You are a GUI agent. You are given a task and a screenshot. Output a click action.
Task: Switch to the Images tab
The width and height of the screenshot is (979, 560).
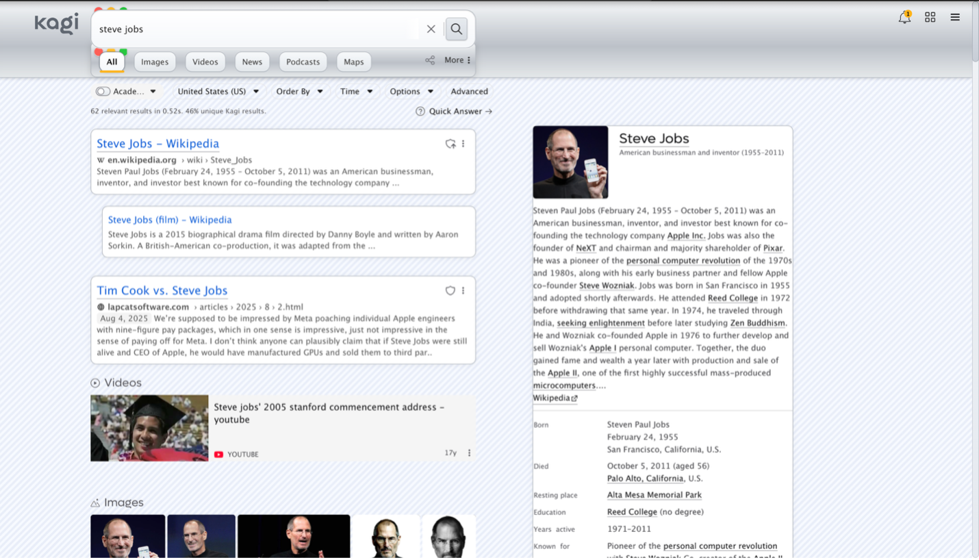point(155,62)
